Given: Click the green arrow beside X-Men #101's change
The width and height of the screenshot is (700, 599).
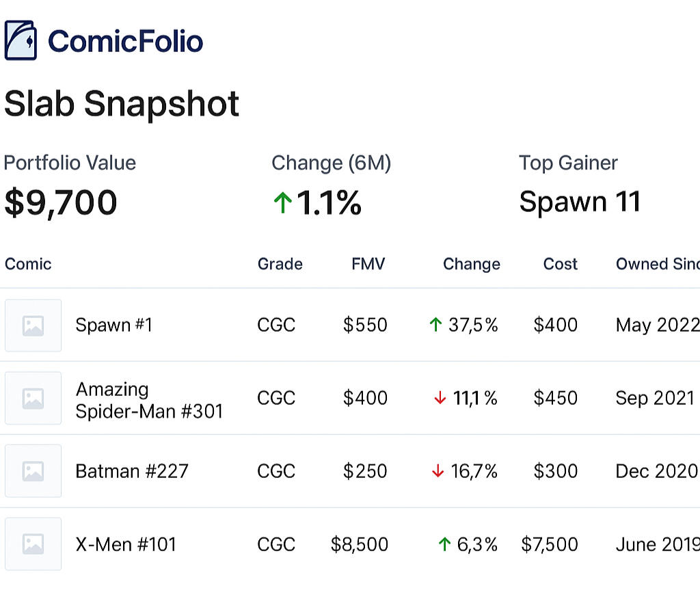Looking at the screenshot, I should pyautogui.click(x=444, y=544).
